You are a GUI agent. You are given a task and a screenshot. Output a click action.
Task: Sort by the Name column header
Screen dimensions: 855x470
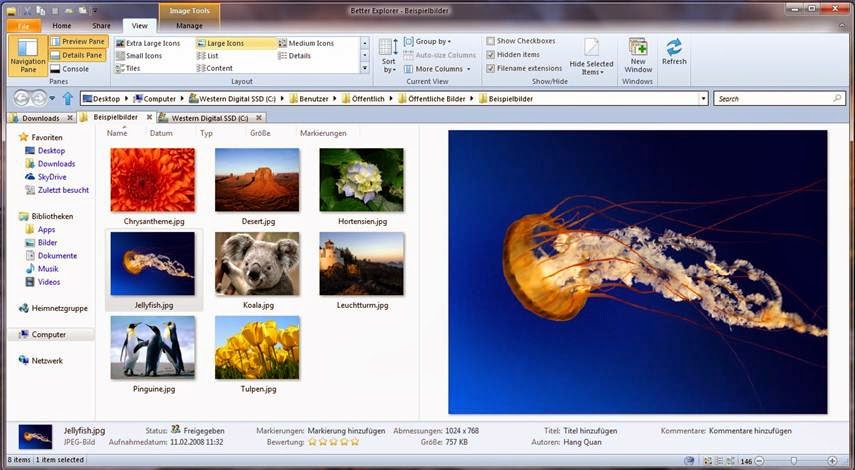point(117,133)
